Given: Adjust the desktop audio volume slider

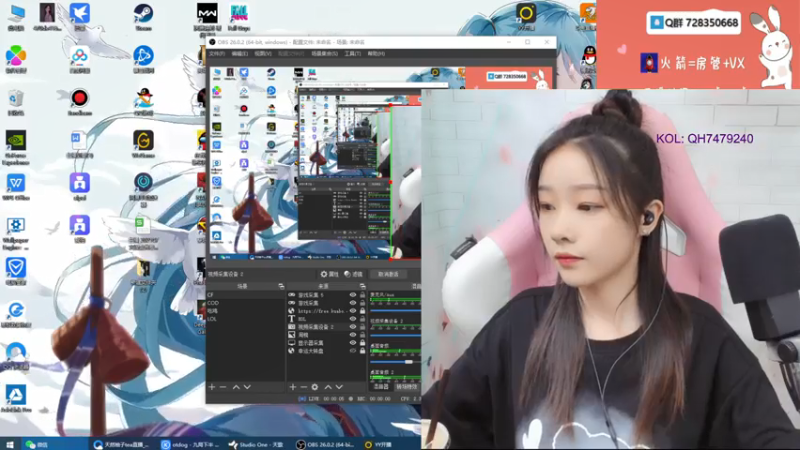Looking at the screenshot, I should tap(409, 362).
